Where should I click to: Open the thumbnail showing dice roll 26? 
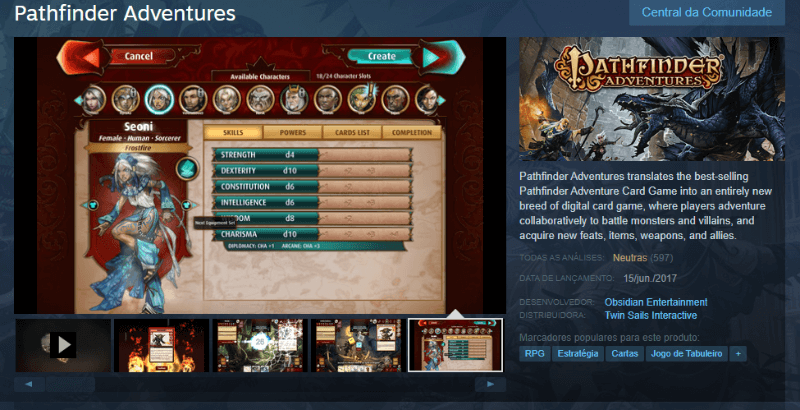pos(260,345)
